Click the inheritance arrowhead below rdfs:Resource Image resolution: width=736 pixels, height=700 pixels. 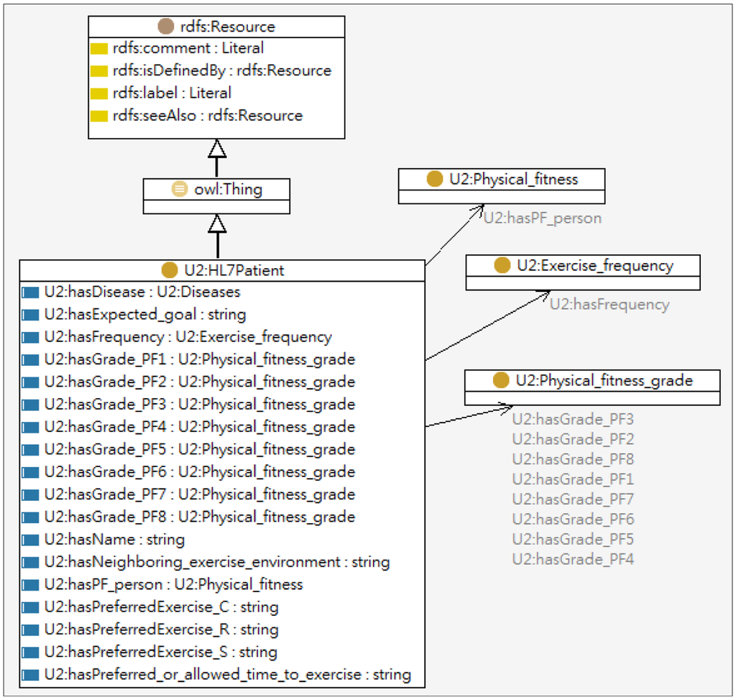click(217, 149)
